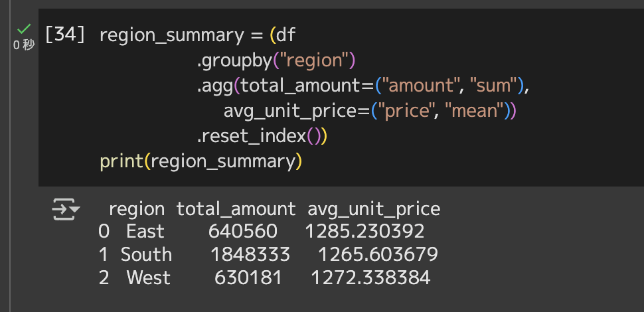
Task: Click the West average value 1272.338384
Action: click(371, 278)
